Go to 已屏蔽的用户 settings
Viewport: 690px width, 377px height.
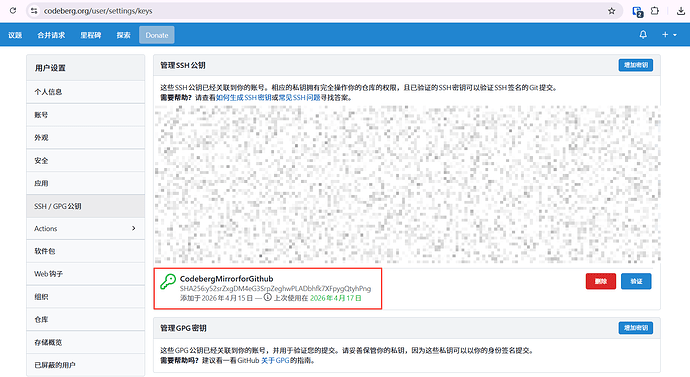tap(85, 365)
